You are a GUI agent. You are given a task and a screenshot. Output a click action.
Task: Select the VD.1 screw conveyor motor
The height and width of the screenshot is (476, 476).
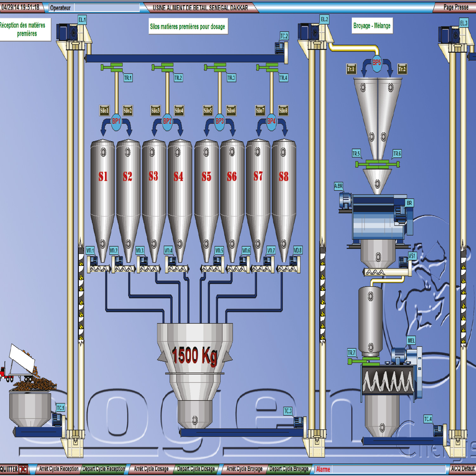[93, 261]
